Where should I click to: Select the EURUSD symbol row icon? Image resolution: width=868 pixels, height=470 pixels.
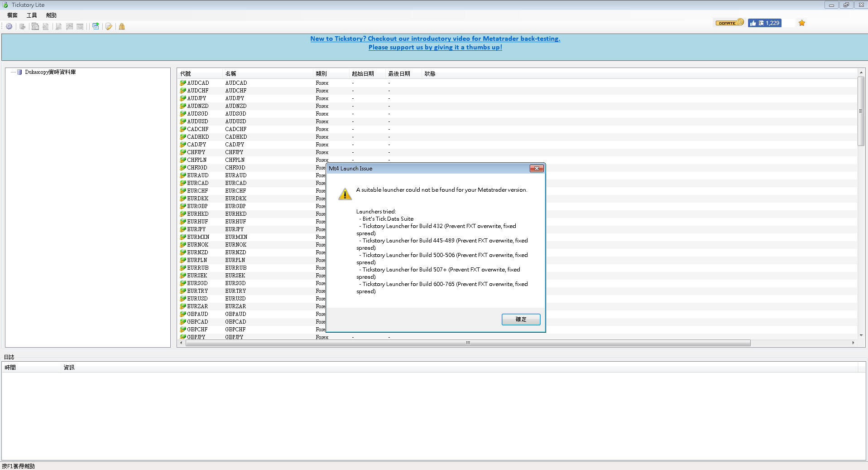183,299
